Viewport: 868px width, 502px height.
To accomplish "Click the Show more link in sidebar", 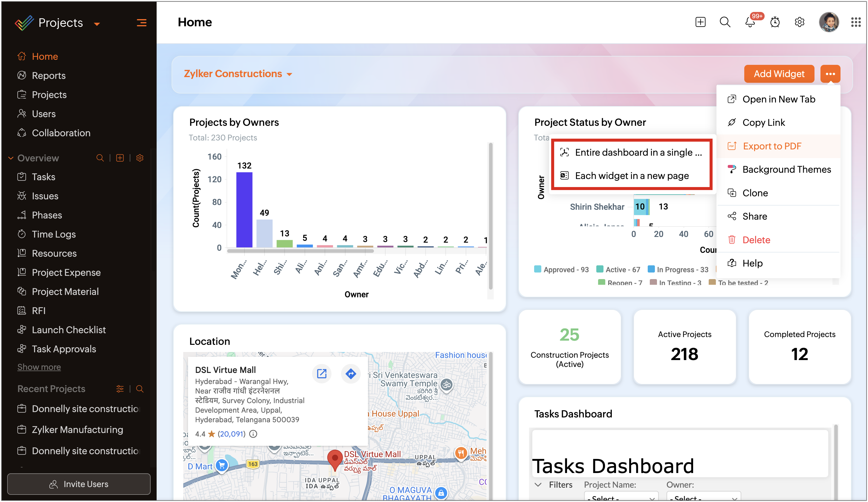I will tap(39, 367).
